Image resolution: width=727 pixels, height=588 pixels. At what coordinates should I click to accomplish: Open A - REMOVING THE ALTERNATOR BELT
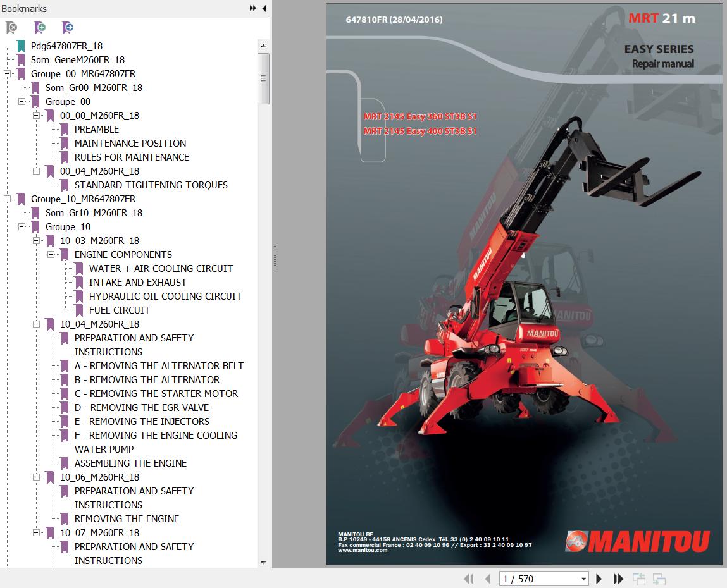159,365
